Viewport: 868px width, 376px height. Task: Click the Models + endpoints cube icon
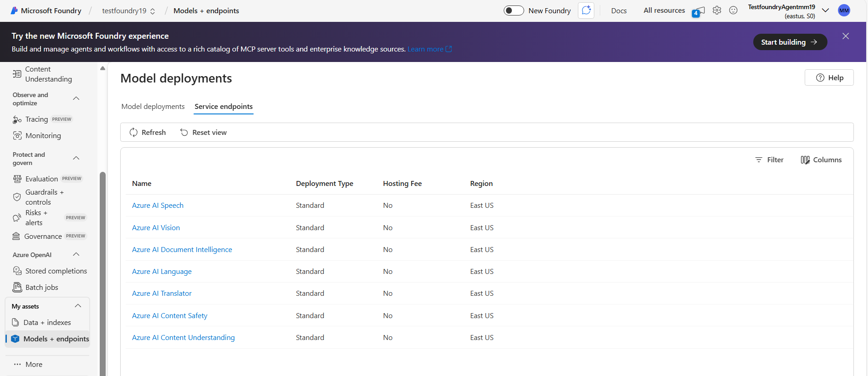[x=15, y=339]
